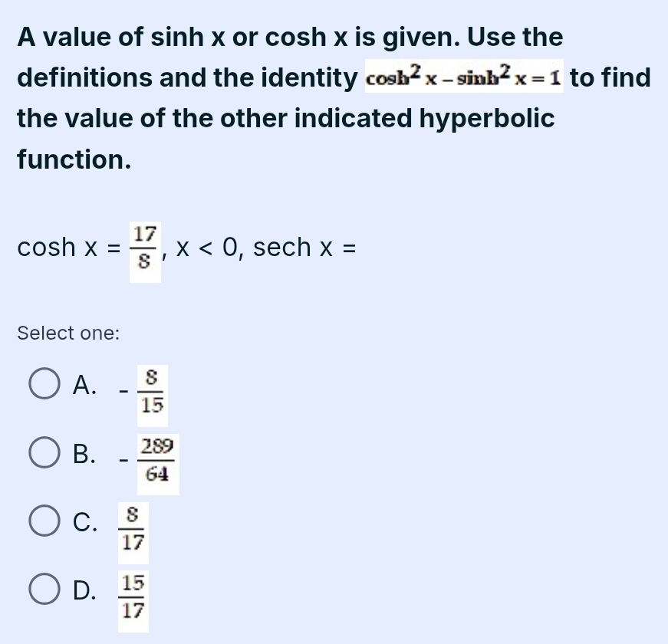
Task: Choose the radio button beside option B
Action: 45,455
